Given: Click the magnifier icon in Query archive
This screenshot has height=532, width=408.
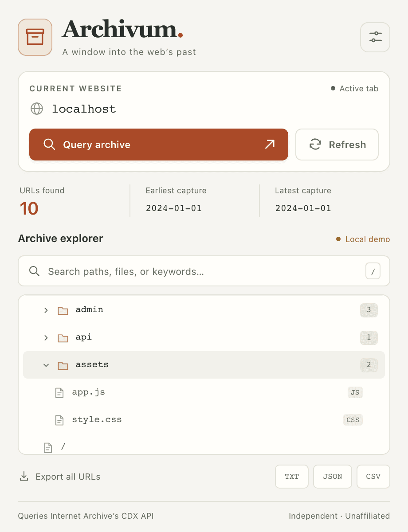Looking at the screenshot, I should click(x=49, y=145).
